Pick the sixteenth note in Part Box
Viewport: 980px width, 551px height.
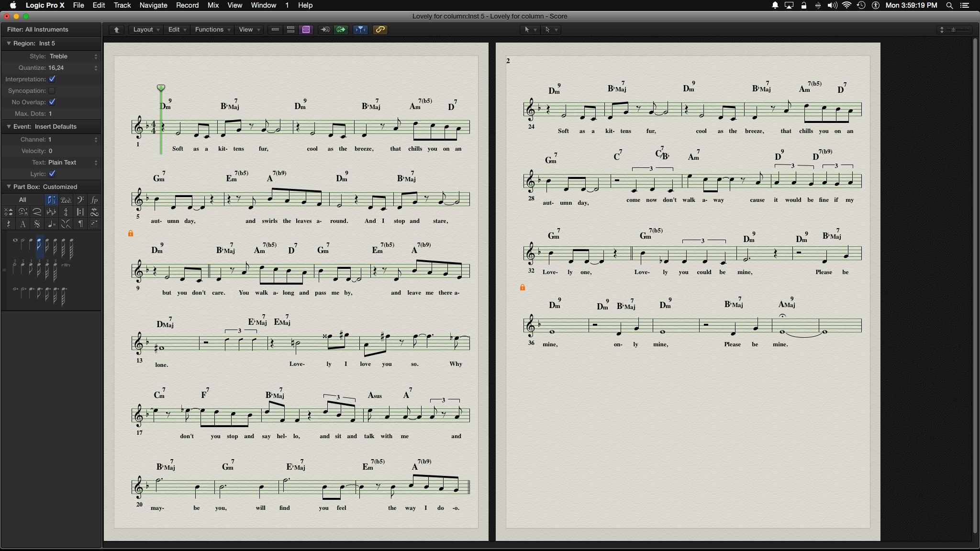point(47,246)
